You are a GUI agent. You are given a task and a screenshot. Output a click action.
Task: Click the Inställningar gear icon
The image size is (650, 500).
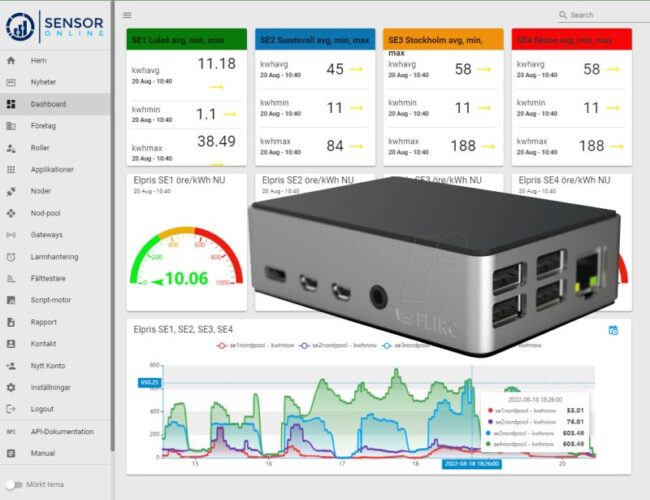tap(11, 387)
